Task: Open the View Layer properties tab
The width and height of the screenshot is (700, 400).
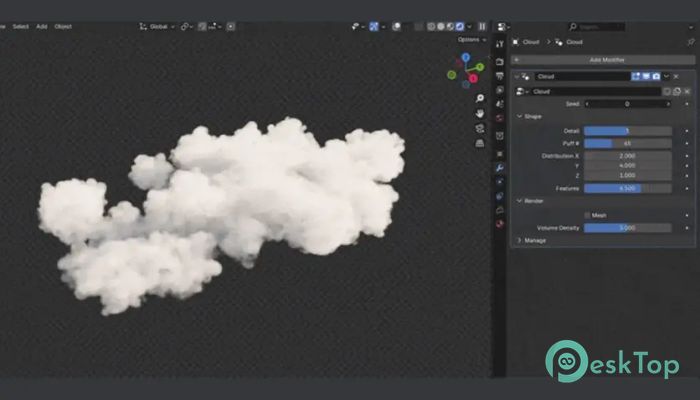Action: pos(500,90)
